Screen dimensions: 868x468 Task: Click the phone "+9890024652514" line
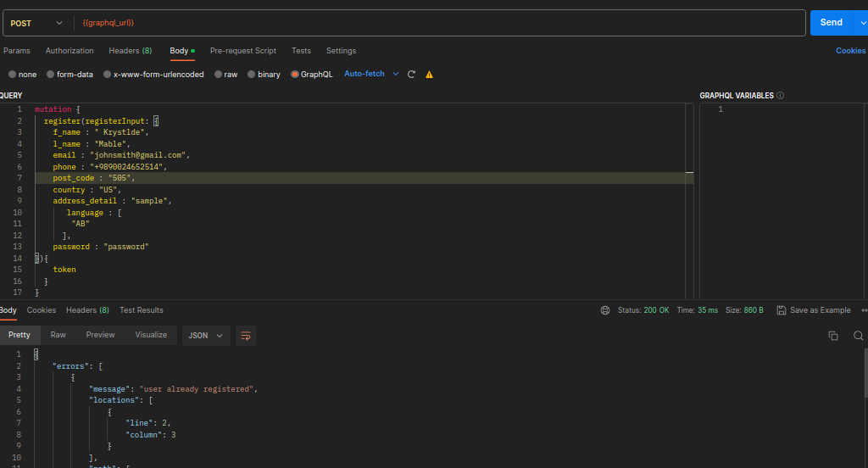pyautogui.click(x=109, y=167)
